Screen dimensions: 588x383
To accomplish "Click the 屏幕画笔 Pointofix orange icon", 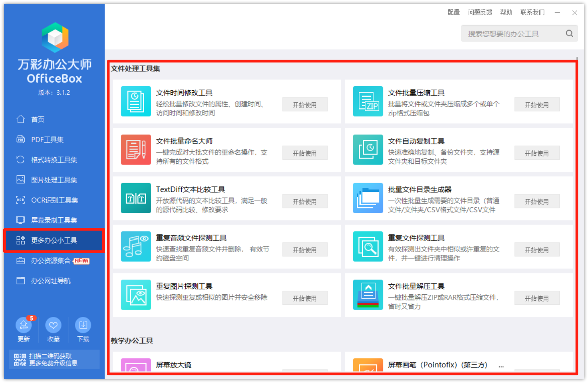I will click(x=368, y=365).
